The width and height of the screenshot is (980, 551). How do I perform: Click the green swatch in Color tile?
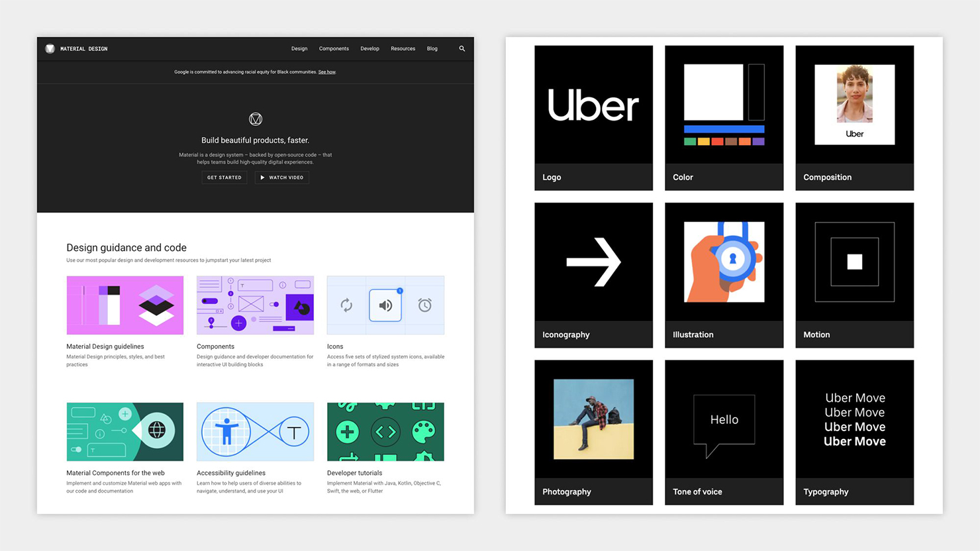tap(690, 142)
